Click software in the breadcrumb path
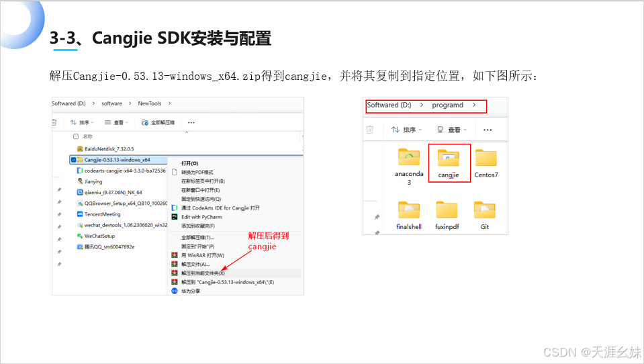 click(111, 103)
